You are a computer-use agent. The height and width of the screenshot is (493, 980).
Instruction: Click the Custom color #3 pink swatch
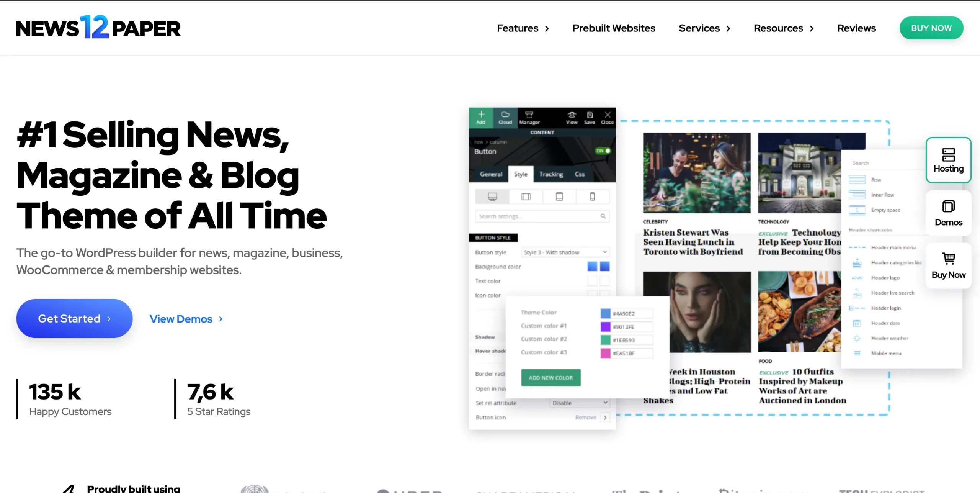coord(605,353)
